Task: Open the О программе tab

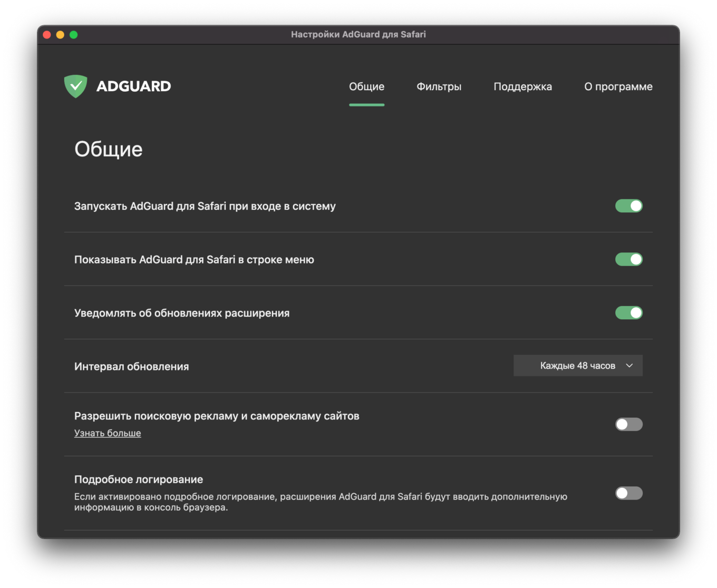Action: tap(618, 86)
